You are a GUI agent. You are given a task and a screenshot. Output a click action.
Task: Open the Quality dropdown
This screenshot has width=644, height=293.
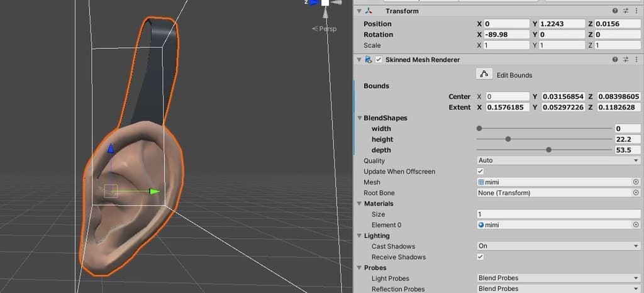[x=558, y=161]
